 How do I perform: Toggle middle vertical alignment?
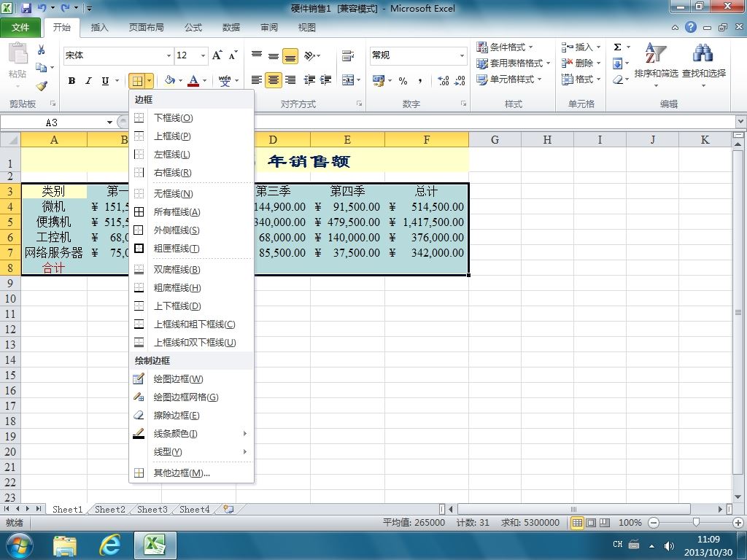[x=274, y=55]
